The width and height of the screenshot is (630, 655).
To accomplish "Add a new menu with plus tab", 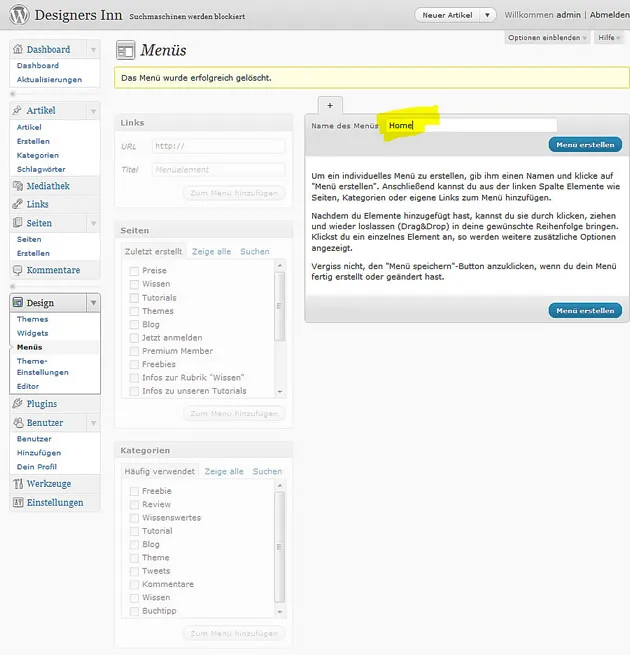I will 330,105.
